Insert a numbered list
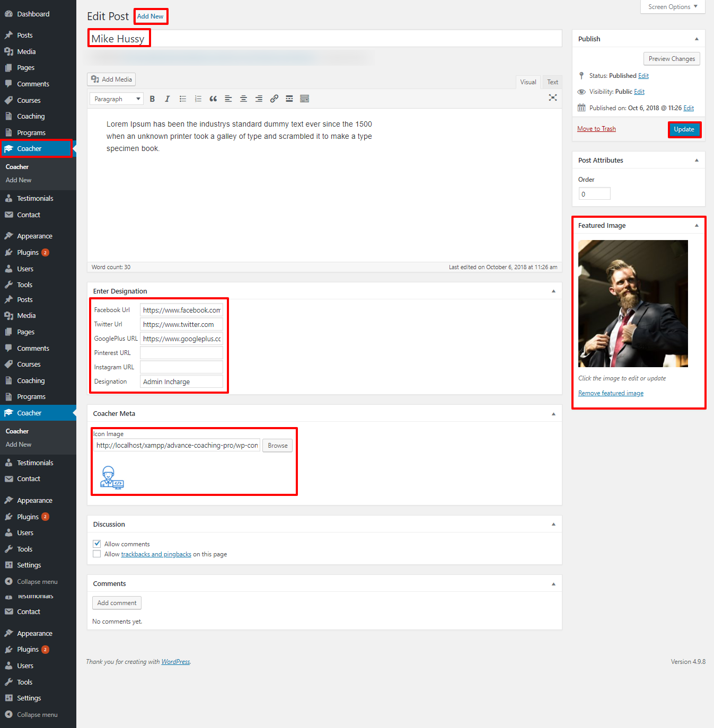The height and width of the screenshot is (728, 714). (198, 99)
